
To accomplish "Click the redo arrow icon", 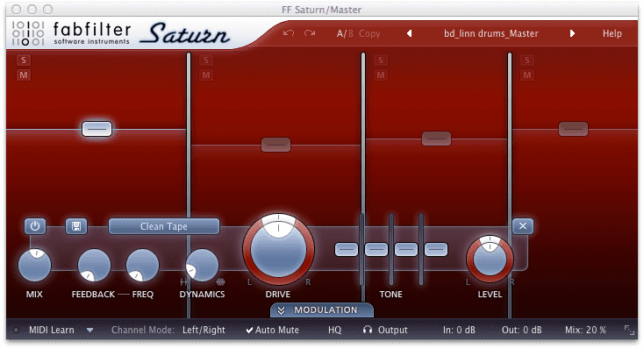I will click(x=310, y=33).
